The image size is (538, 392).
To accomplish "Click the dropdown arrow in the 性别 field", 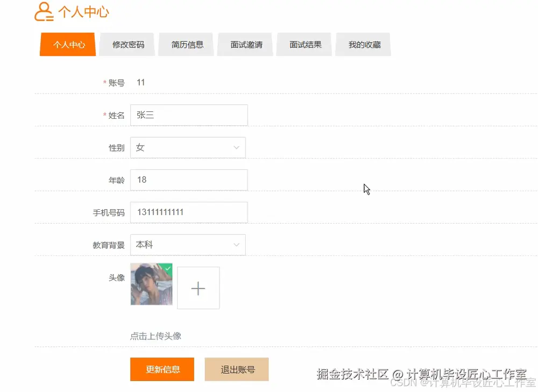I will tap(237, 147).
